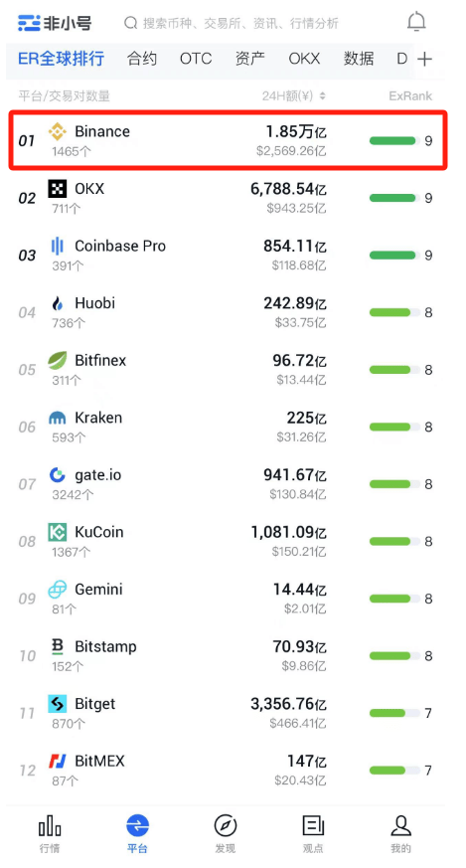Tap the KuCoin green logo
Image resolution: width=466 pixels, height=868 pixels.
(58, 532)
